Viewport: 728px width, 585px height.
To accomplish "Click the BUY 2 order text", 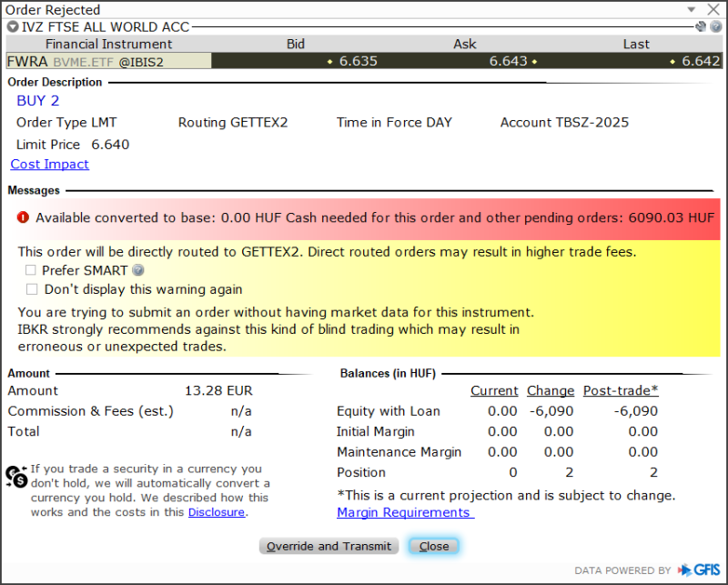I will 38,101.
